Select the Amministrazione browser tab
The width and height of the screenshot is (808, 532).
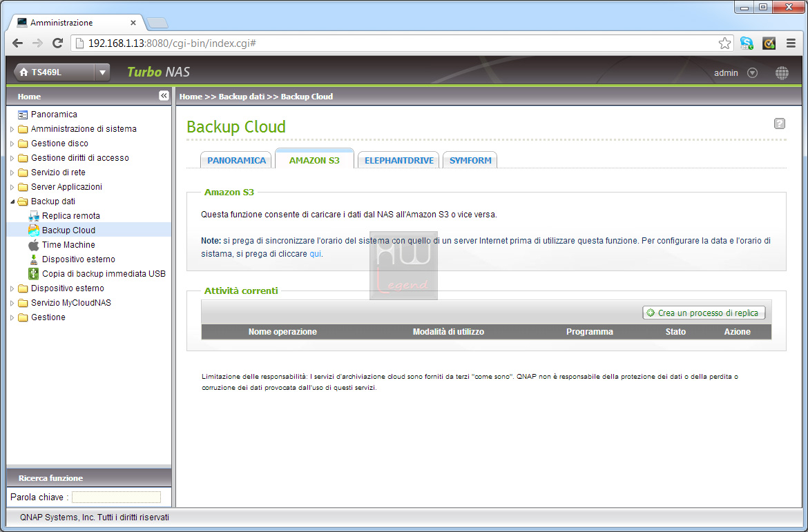pos(76,23)
